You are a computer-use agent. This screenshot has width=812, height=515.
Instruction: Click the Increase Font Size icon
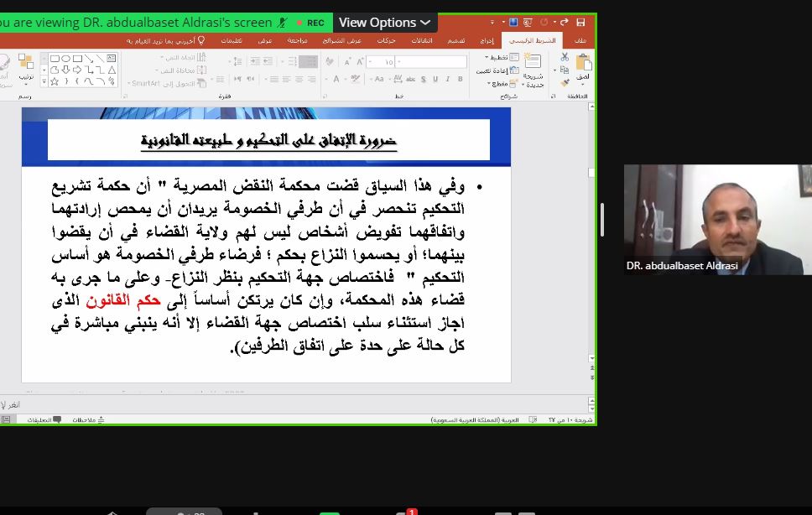pos(361,62)
